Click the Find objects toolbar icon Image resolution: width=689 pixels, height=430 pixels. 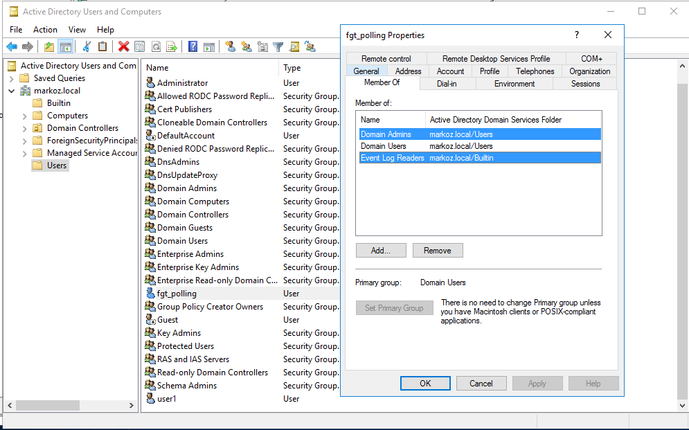coord(294,47)
